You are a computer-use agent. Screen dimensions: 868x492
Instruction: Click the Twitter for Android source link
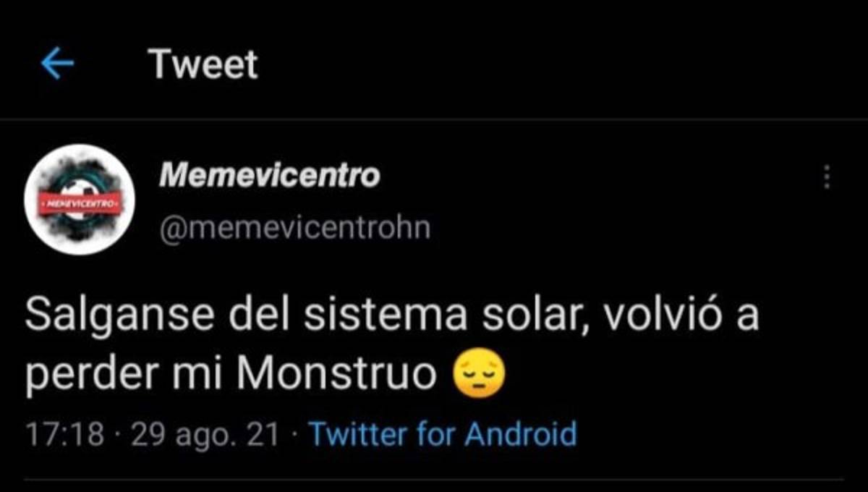coord(443,434)
